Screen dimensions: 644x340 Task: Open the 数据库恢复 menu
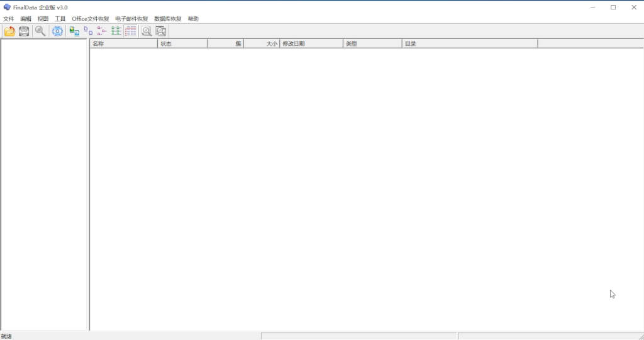(x=167, y=19)
